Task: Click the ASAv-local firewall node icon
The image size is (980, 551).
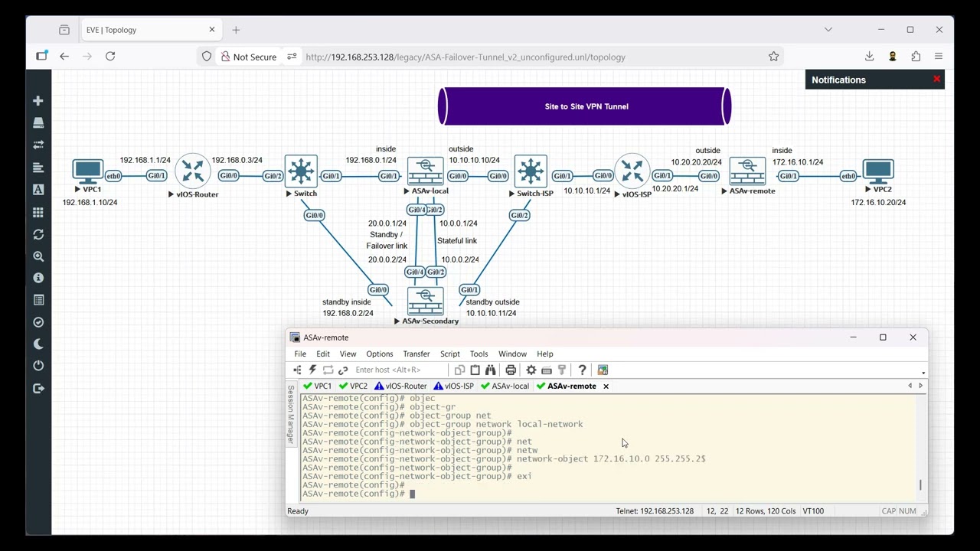Action: point(426,171)
